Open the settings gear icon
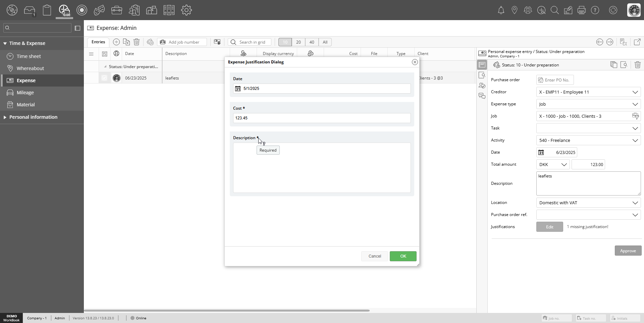Image resolution: width=644 pixels, height=323 pixels. [186, 10]
